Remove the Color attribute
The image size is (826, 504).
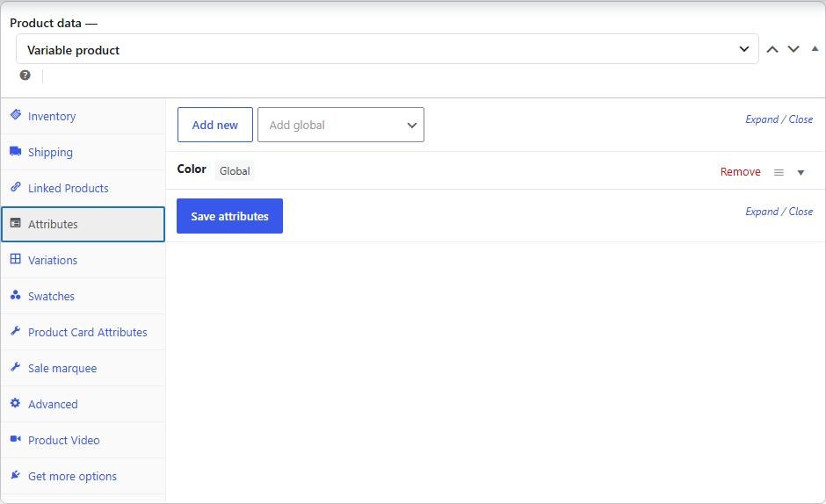click(x=740, y=172)
